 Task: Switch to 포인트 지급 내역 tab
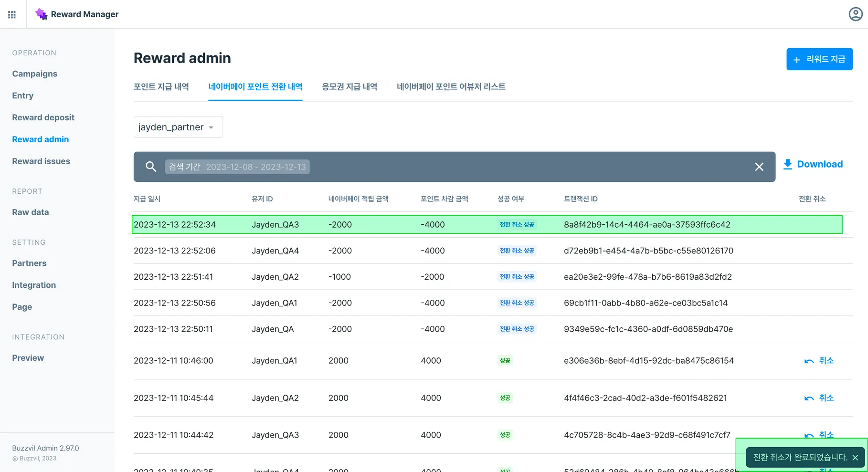[x=161, y=87]
